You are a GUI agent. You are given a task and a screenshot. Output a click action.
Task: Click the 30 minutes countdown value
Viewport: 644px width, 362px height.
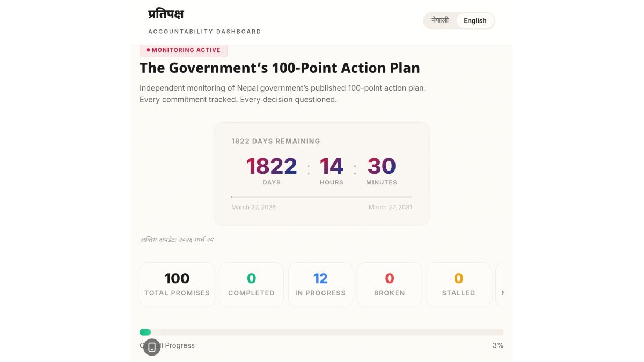[382, 166]
